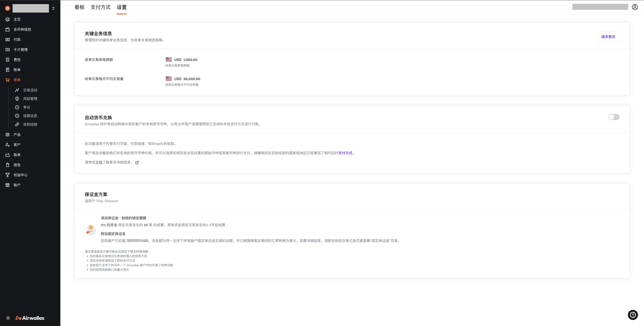Viewport: 644px width, 326px height.
Task: Open the 文档 documentation link
Action: pyautogui.click(x=99, y=162)
